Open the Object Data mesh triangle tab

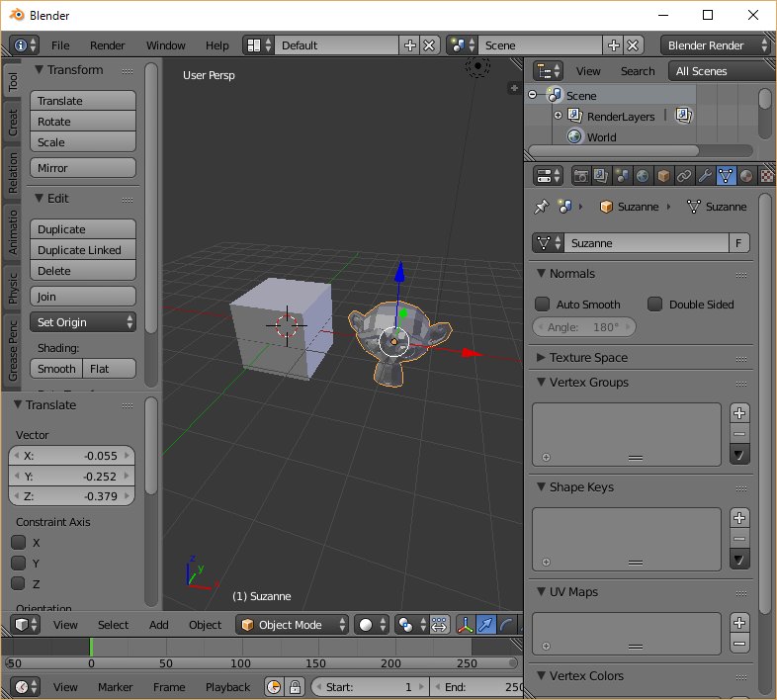pos(726,176)
